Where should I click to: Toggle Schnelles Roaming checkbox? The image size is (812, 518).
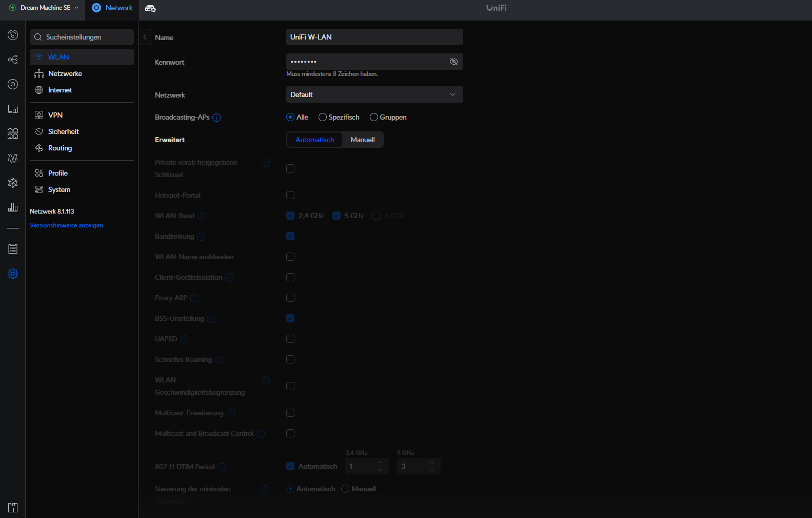click(x=290, y=359)
